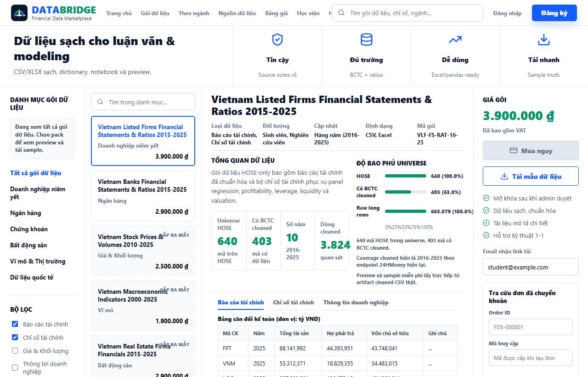Select Chứng khoán category
Screen dimensions: 588x377
pyautogui.click(x=29, y=229)
